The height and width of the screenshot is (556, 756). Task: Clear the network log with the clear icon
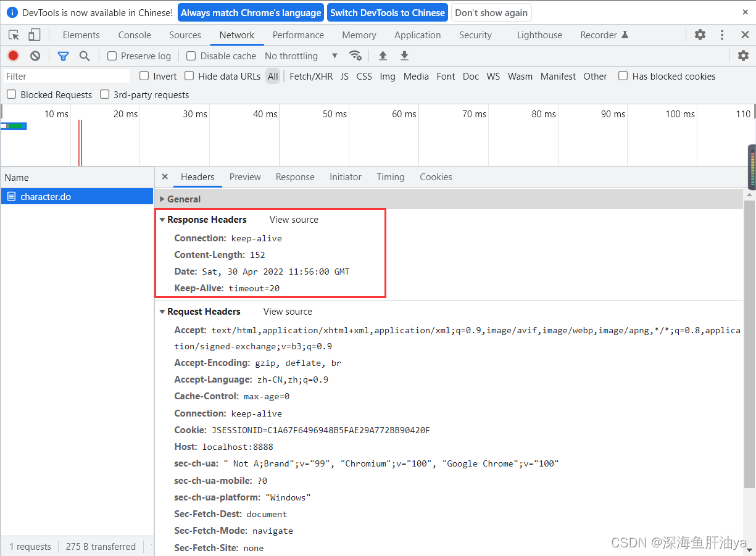point(35,56)
